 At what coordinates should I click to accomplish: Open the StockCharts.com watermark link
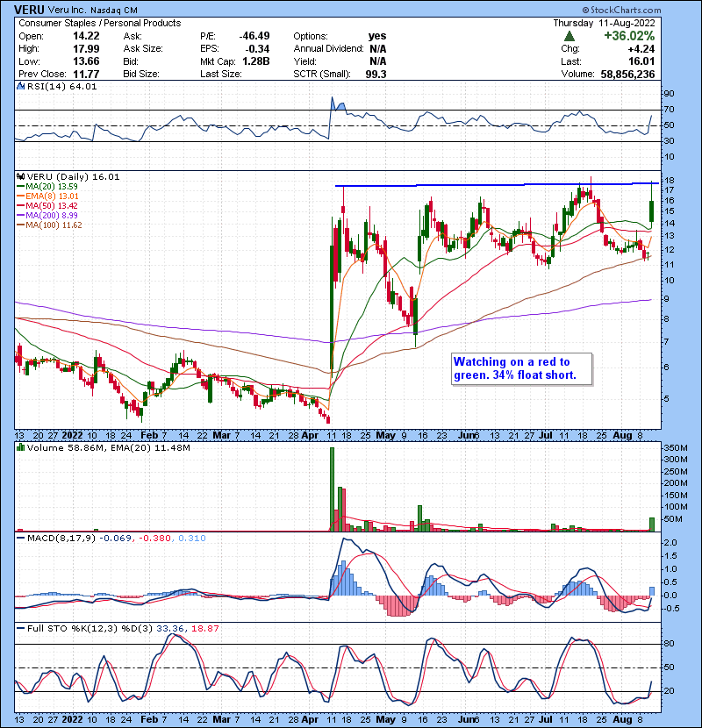point(621,10)
